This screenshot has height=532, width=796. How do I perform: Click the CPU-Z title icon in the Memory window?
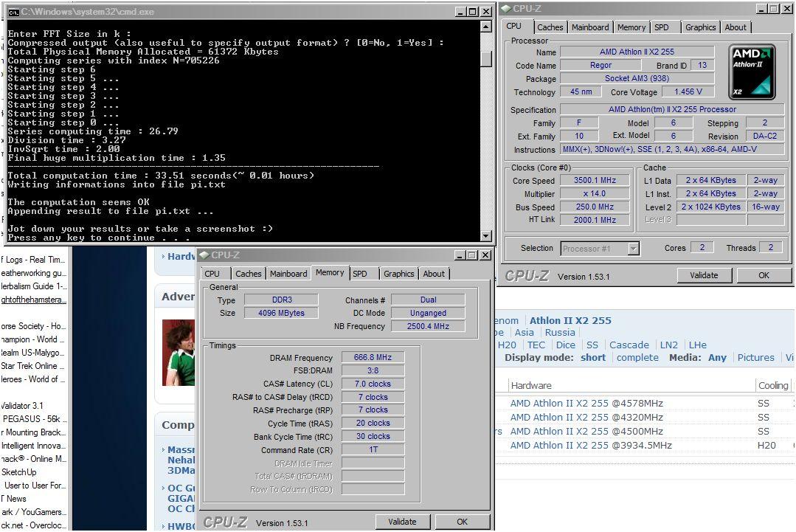[204, 255]
